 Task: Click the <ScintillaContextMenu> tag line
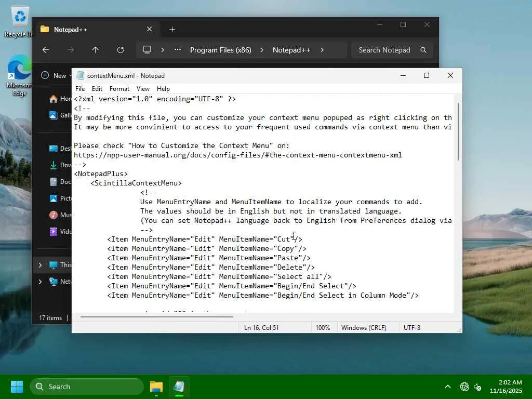click(x=136, y=183)
